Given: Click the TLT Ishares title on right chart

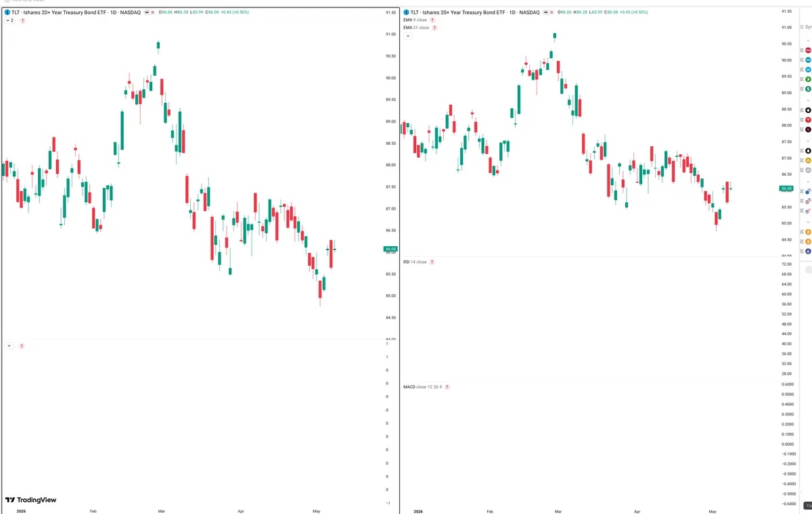Looking at the screenshot, I should point(476,13).
